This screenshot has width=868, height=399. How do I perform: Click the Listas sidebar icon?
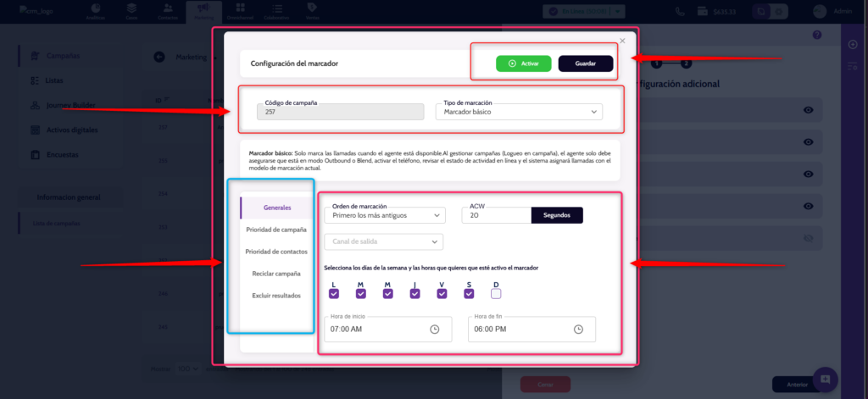point(36,80)
